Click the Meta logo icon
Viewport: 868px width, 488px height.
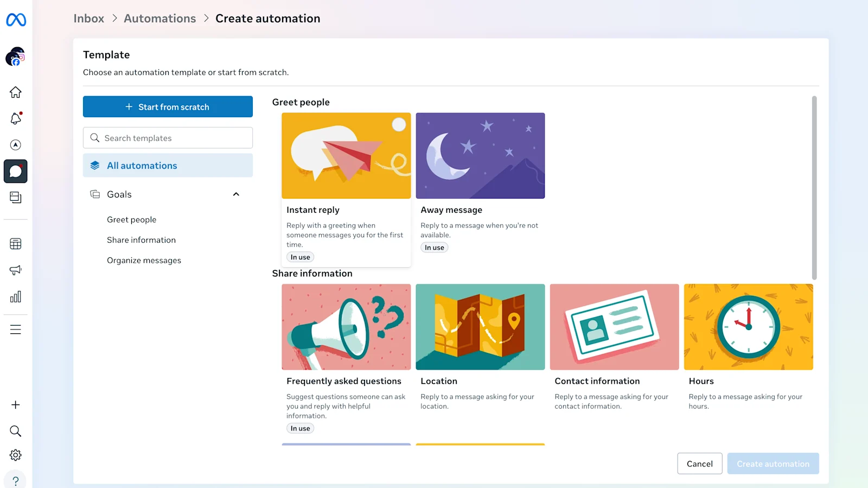click(x=16, y=20)
